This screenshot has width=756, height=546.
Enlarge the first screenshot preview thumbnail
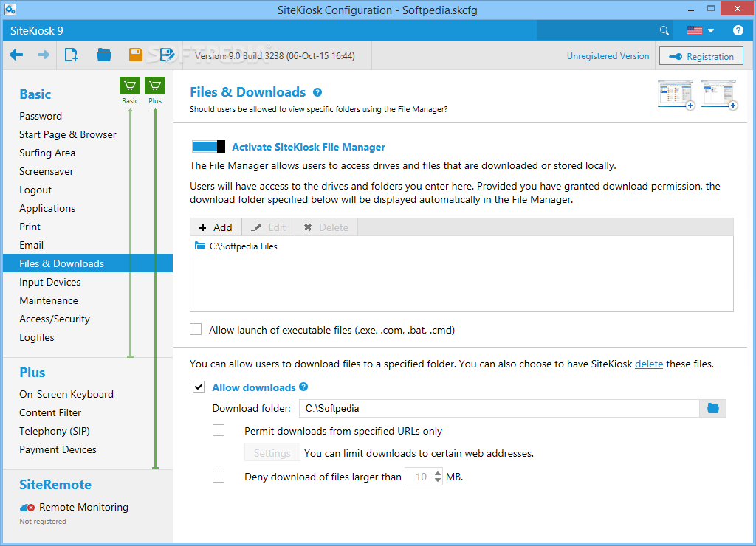pos(676,94)
